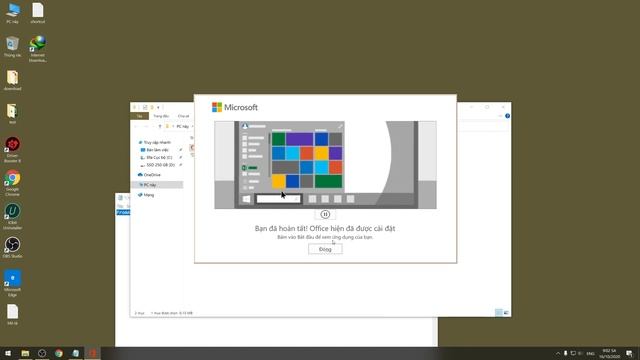Viewport: 640px width, 360px height.
Task: Open the download folder on desktop
Action: pos(13,80)
